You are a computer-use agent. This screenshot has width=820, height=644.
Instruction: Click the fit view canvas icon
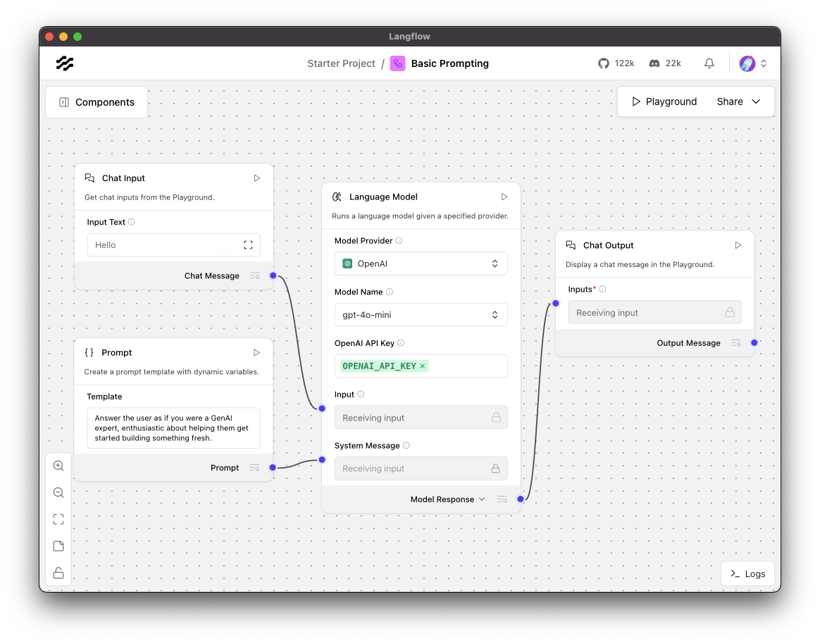(x=58, y=519)
